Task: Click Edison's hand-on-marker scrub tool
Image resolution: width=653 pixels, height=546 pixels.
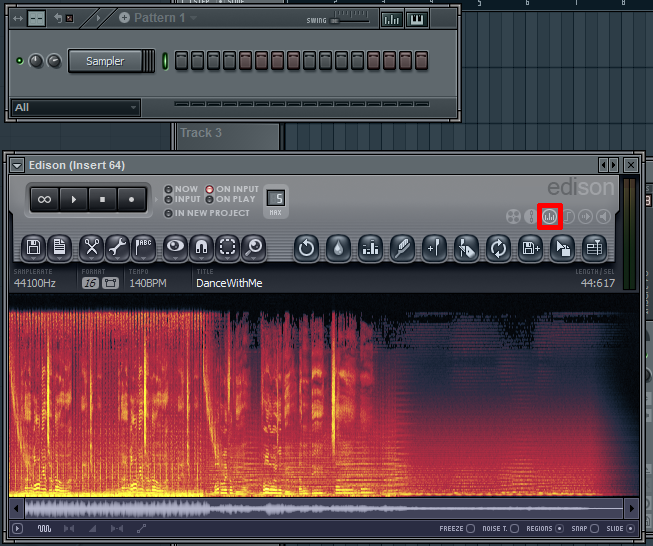Action: pos(466,249)
